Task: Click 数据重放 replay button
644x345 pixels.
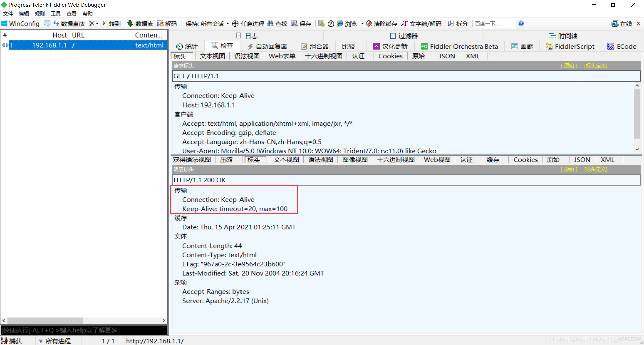Action: coord(69,24)
